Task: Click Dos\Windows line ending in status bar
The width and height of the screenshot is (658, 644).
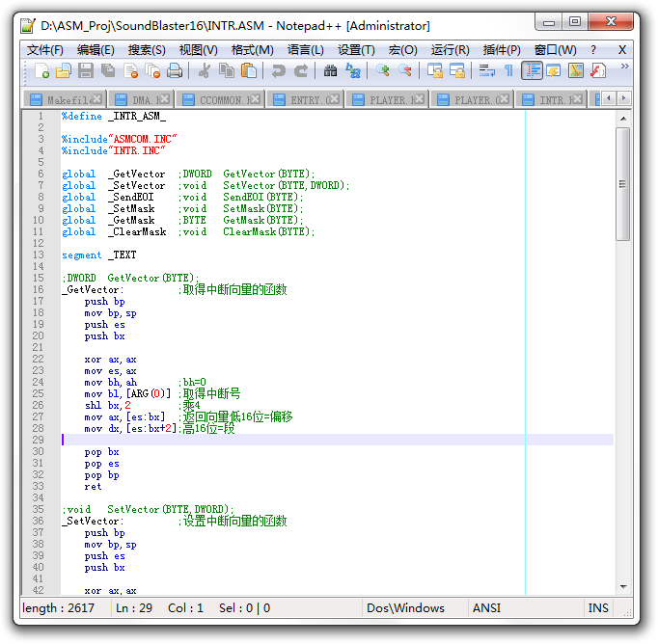Action: (x=405, y=608)
